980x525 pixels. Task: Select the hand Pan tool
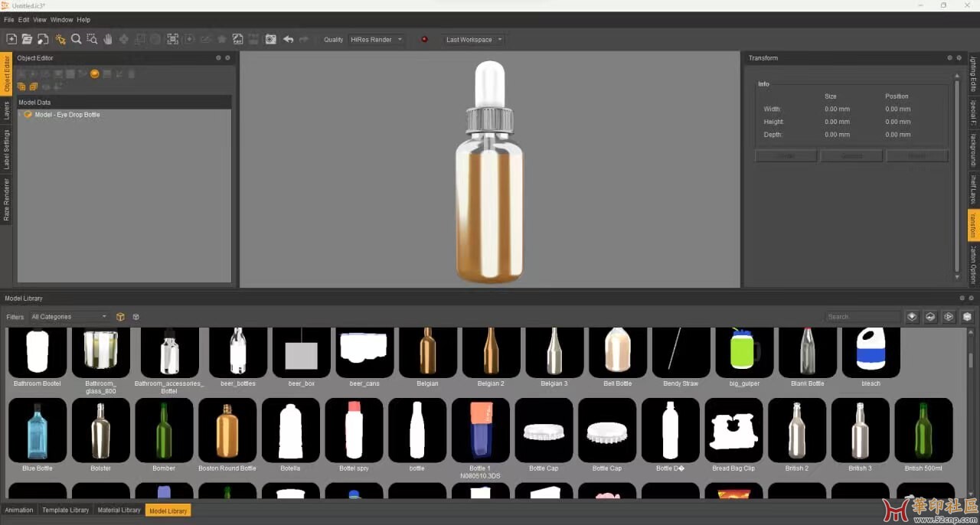point(108,39)
